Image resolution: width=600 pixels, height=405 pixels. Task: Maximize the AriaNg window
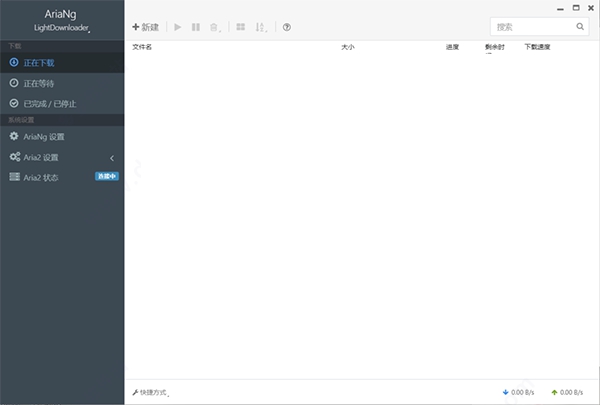(576, 8)
